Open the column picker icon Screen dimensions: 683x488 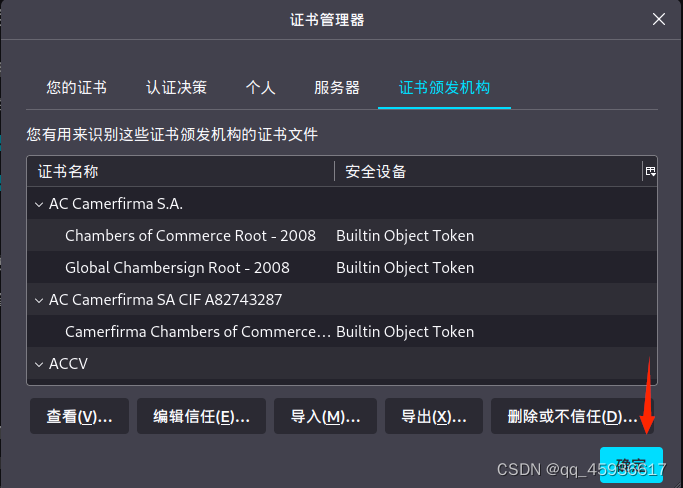click(x=650, y=171)
